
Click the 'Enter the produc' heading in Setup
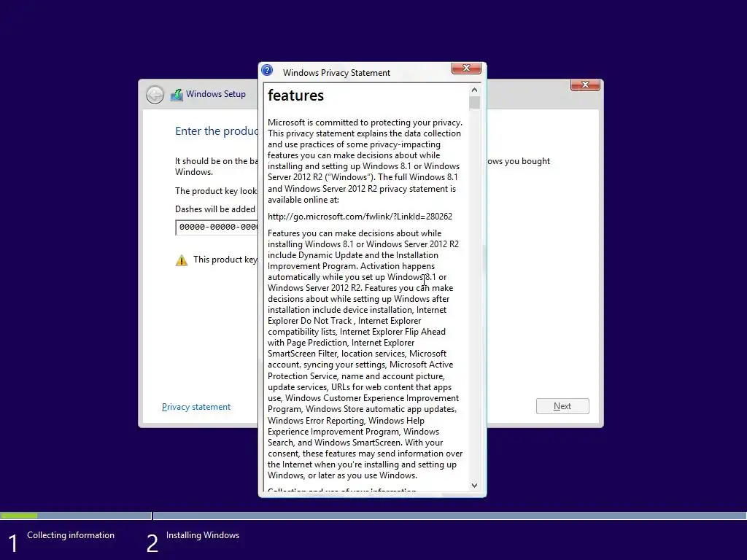coord(217,131)
